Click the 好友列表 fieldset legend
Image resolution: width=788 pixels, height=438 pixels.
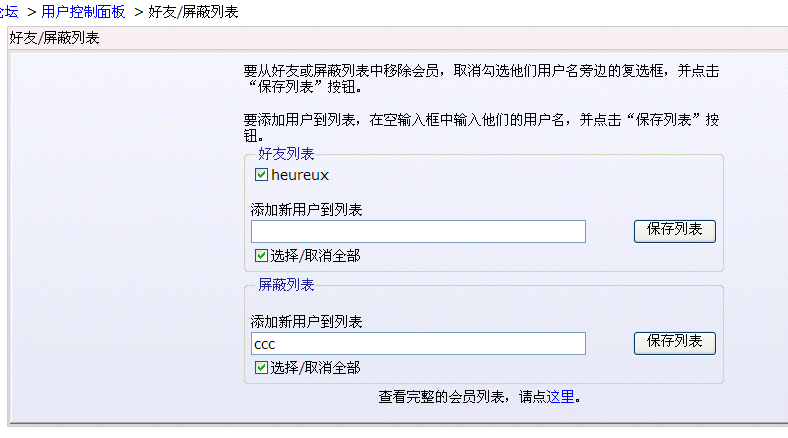pyautogui.click(x=286, y=154)
